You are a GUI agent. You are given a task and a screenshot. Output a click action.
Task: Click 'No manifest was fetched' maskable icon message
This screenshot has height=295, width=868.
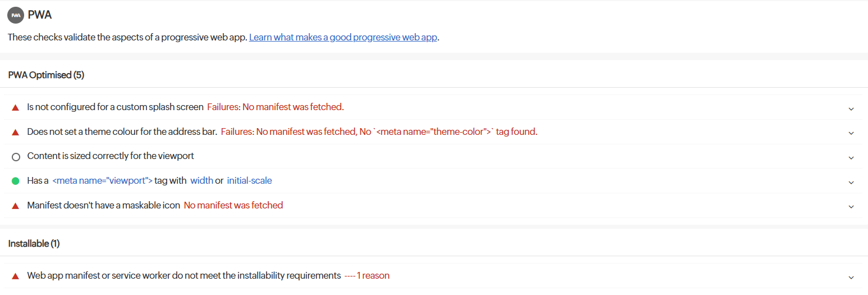233,205
